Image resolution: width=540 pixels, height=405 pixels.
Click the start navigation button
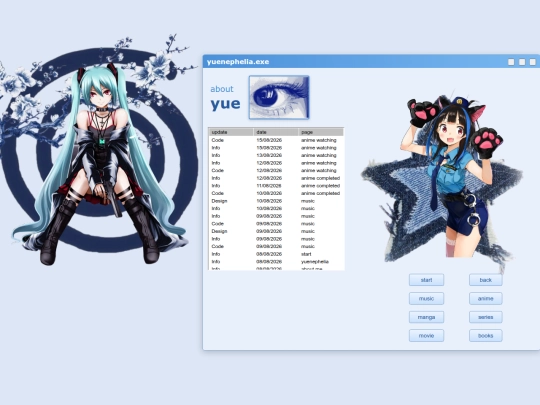[x=426, y=280]
